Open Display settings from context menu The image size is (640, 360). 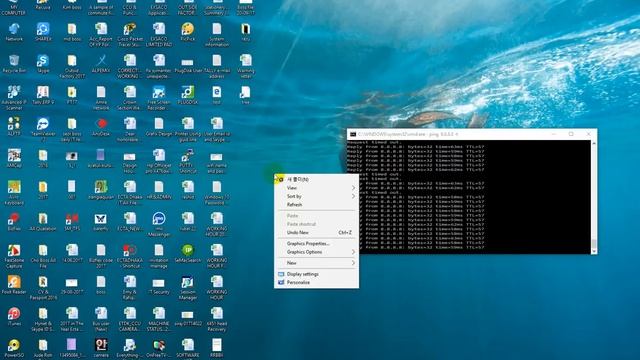[317, 274]
